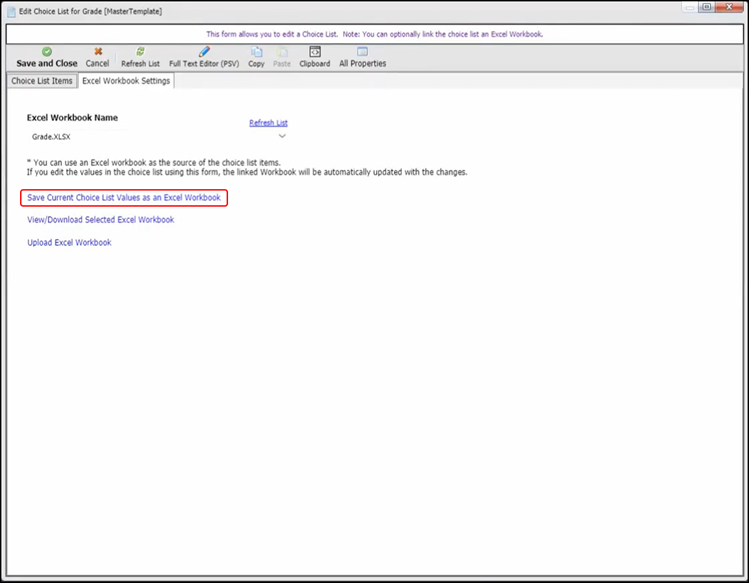749x583 pixels.
Task: Select the Excel Workbook Settings tab
Action: (126, 81)
